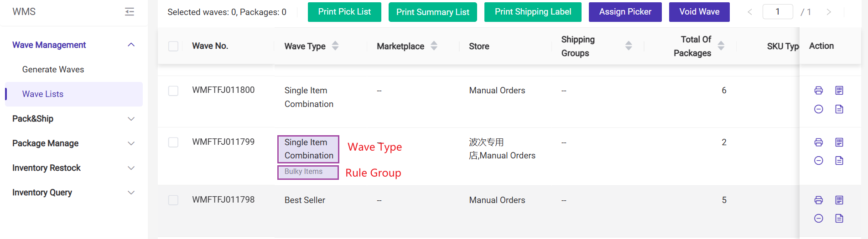Click printer icon for wave WMFTFJ011800
This screenshot has width=868, height=239.
pyautogui.click(x=819, y=90)
